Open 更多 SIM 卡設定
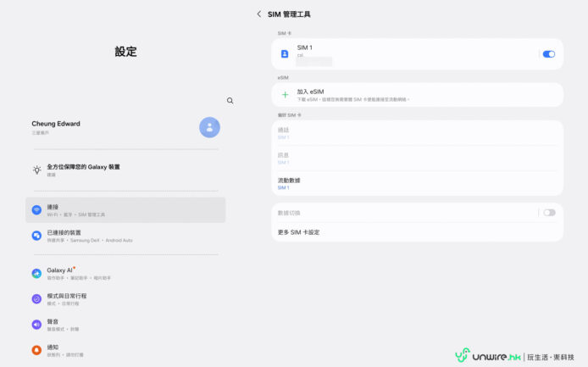Viewport: 588px width, 367px height. coord(418,232)
